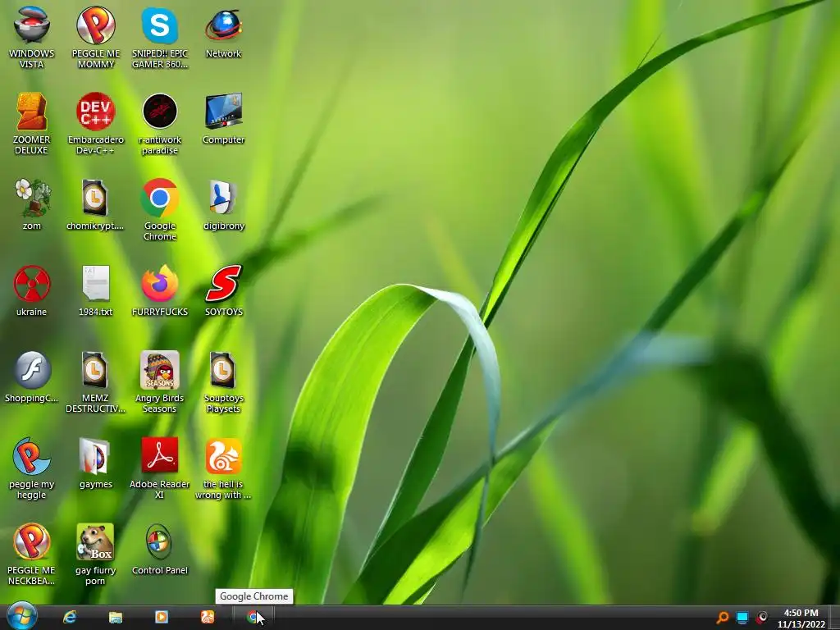Image resolution: width=840 pixels, height=630 pixels.
Task: Open the clock showing 4:50 PM
Action: (801, 619)
